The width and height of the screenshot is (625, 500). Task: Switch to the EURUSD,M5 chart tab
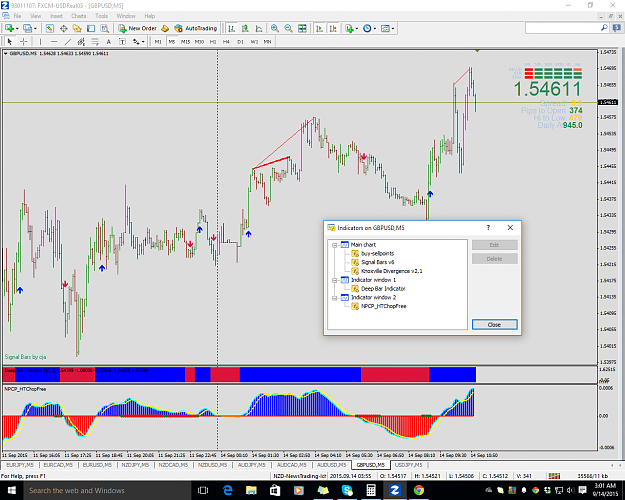pos(97,465)
